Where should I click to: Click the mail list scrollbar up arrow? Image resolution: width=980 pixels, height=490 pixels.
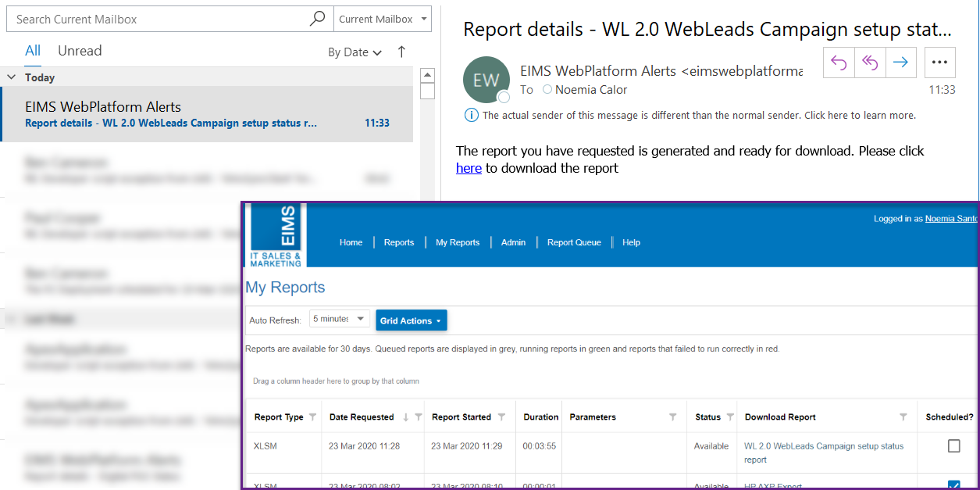click(427, 75)
